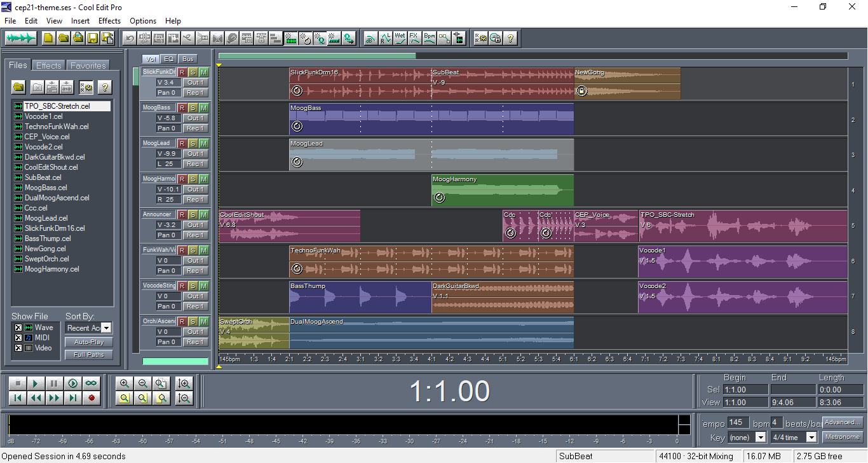Open the Sort By dropdown

click(x=107, y=328)
